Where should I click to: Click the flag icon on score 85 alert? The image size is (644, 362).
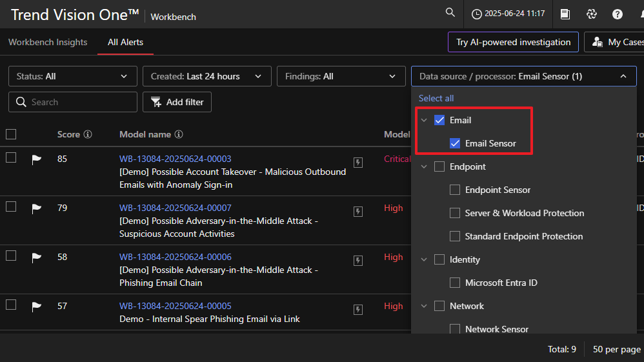37,159
